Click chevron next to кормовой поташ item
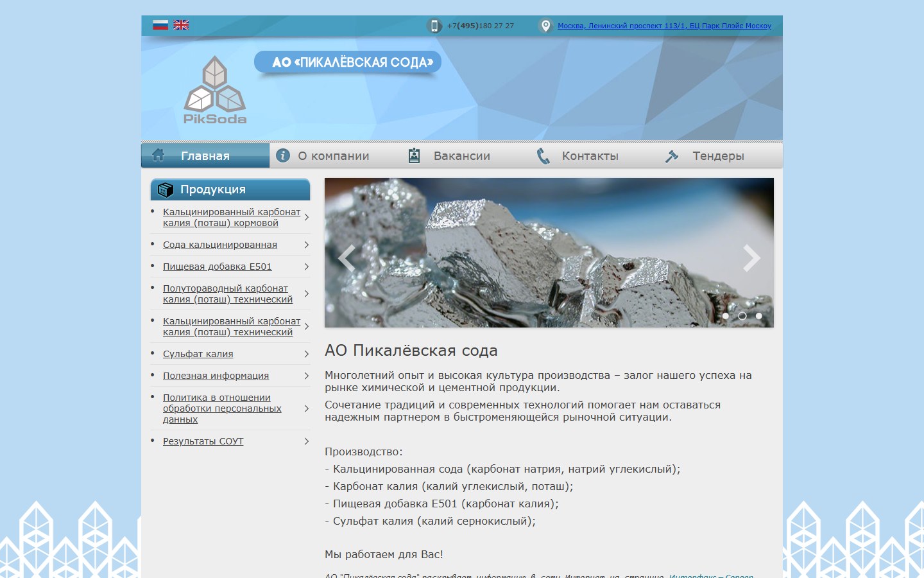 click(x=307, y=217)
